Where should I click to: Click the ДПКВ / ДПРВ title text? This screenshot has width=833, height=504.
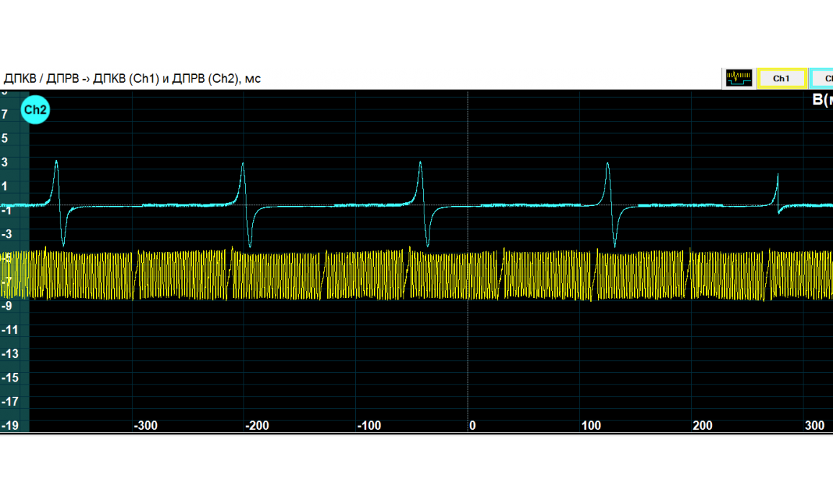point(132,78)
